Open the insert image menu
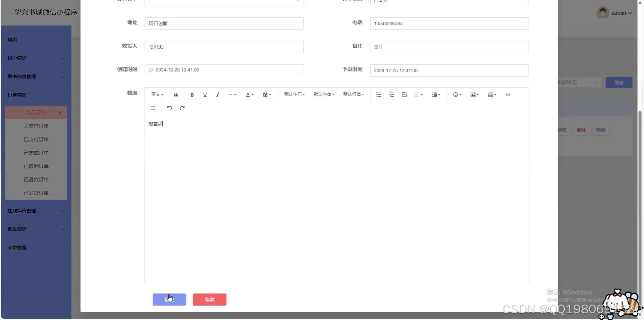 click(475, 95)
